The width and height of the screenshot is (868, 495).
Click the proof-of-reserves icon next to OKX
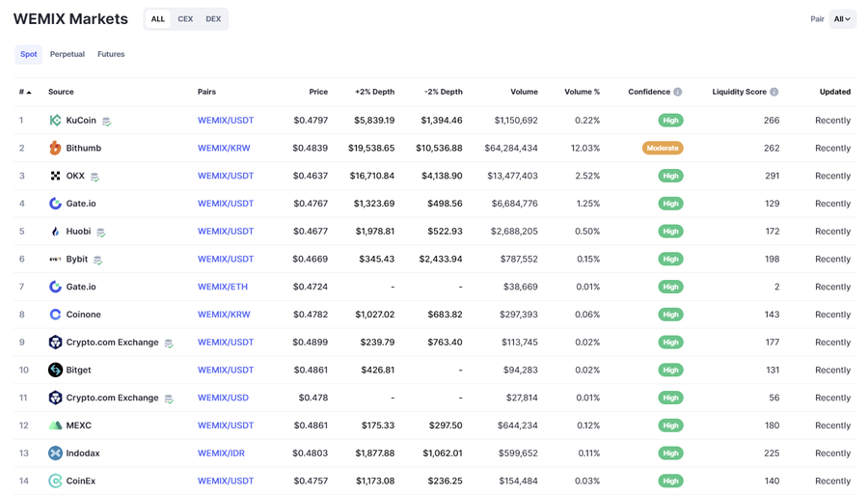pyautogui.click(x=95, y=177)
